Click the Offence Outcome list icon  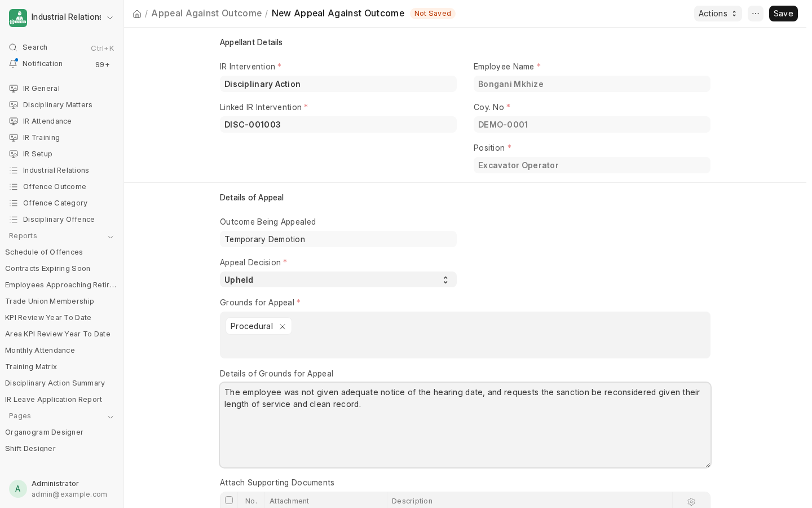(14, 187)
